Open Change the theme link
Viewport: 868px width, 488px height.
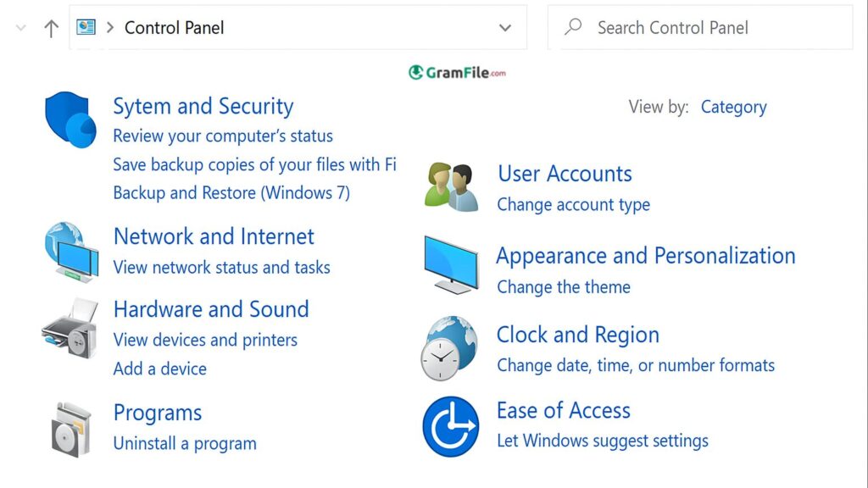563,287
